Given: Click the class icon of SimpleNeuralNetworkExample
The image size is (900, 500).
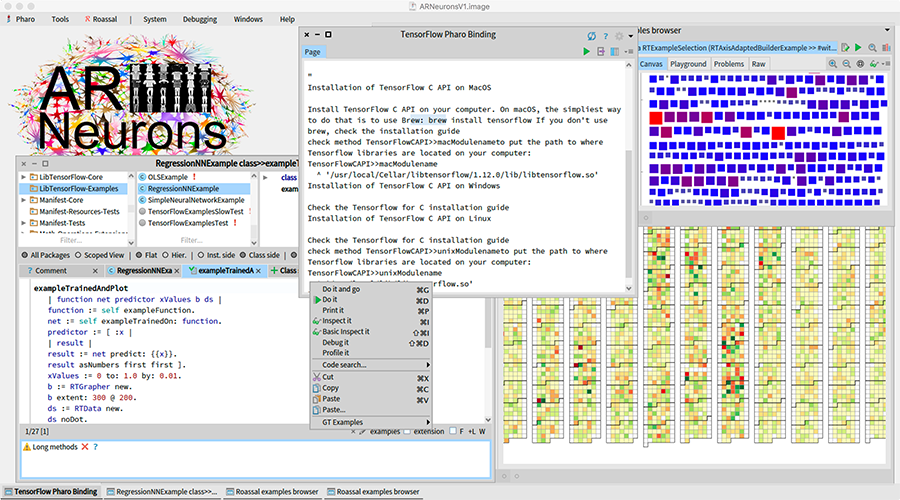Looking at the screenshot, I should tap(142, 200).
